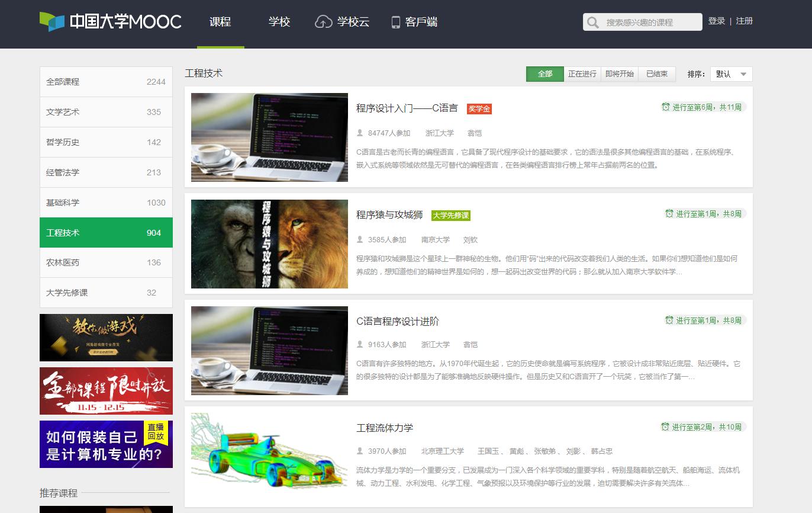Click the 程序猿与攻城狮 course thumbnail

click(269, 243)
